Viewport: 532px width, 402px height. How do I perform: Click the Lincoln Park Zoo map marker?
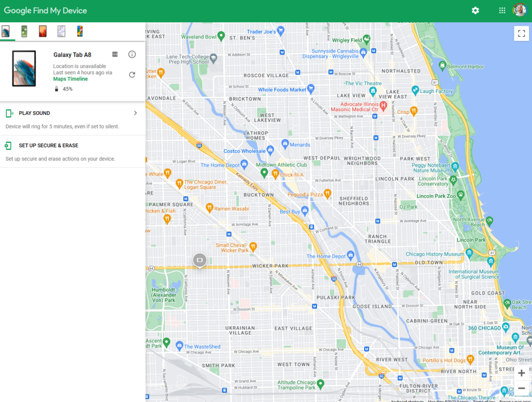tap(460, 195)
